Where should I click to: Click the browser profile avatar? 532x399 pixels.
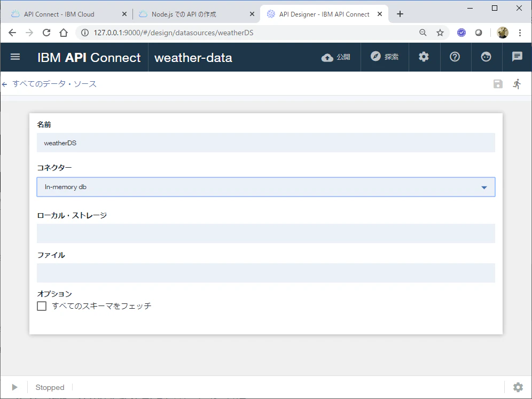[x=503, y=33]
